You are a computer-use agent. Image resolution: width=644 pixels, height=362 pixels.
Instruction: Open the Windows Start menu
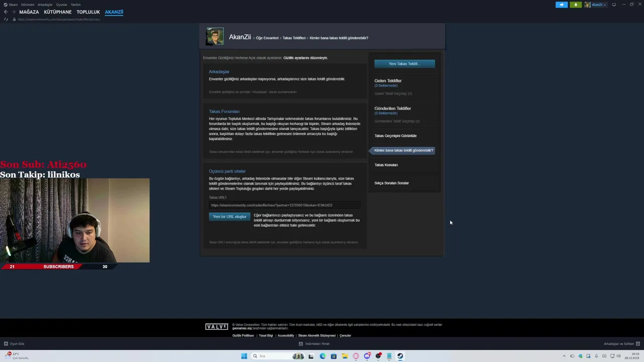coord(244,356)
